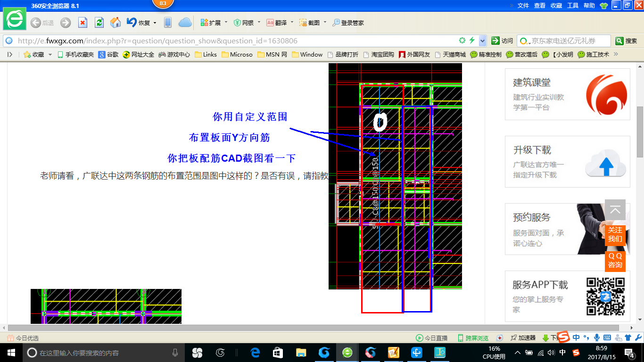This screenshot has height=362, width=644.
Task: Open 登录管家 login manager
Action: pos(348,23)
